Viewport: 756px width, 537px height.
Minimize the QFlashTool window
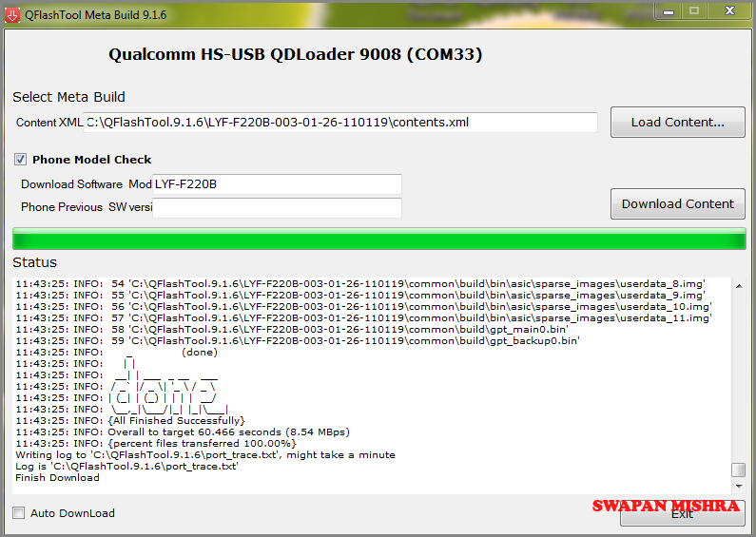(669, 11)
